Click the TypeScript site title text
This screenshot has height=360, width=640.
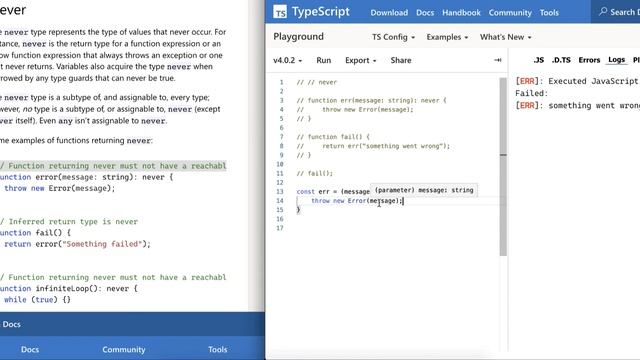[x=321, y=11]
